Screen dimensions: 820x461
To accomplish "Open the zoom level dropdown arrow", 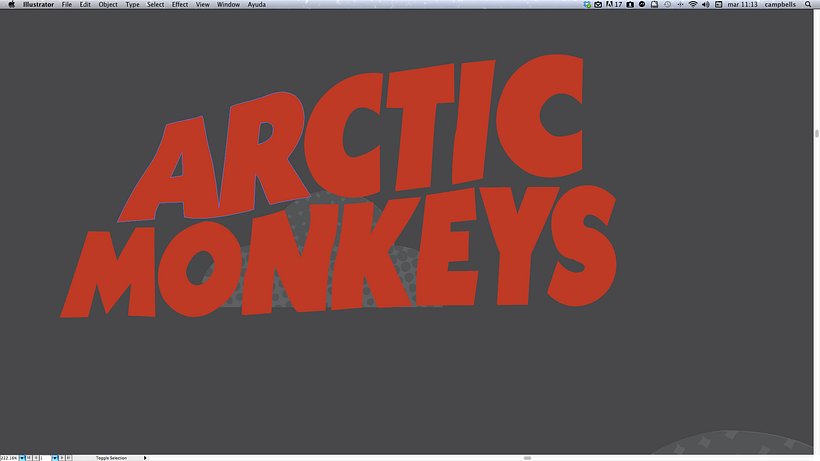I will tap(22, 458).
